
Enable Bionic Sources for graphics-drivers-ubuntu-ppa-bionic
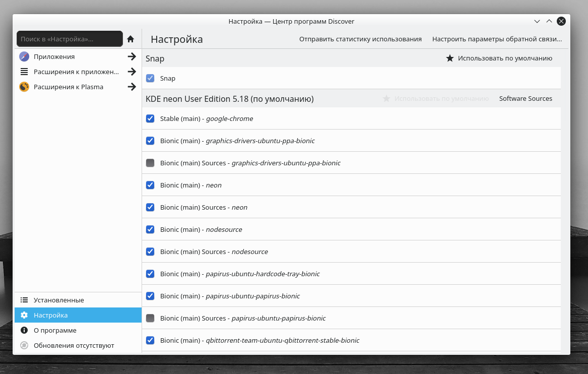pyautogui.click(x=150, y=163)
